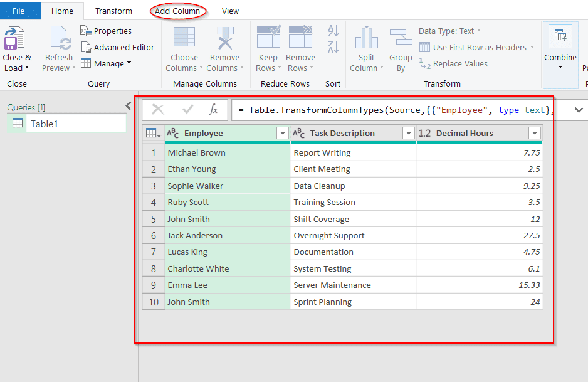The image size is (588, 382).
Task: Switch to the Add Column tab
Action: (177, 11)
